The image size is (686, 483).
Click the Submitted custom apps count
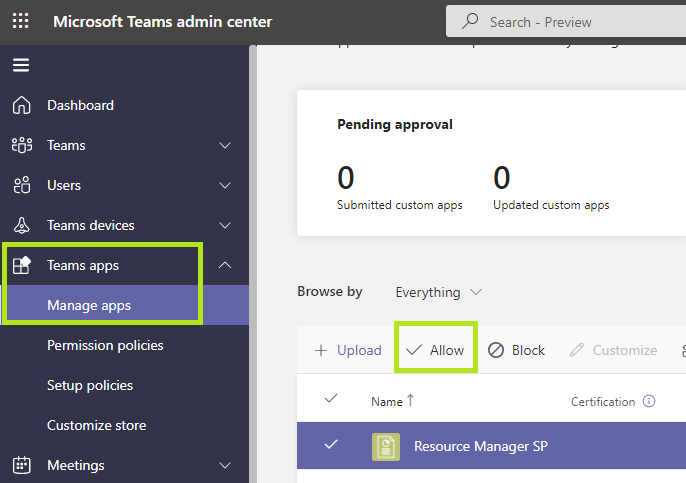tap(346, 178)
